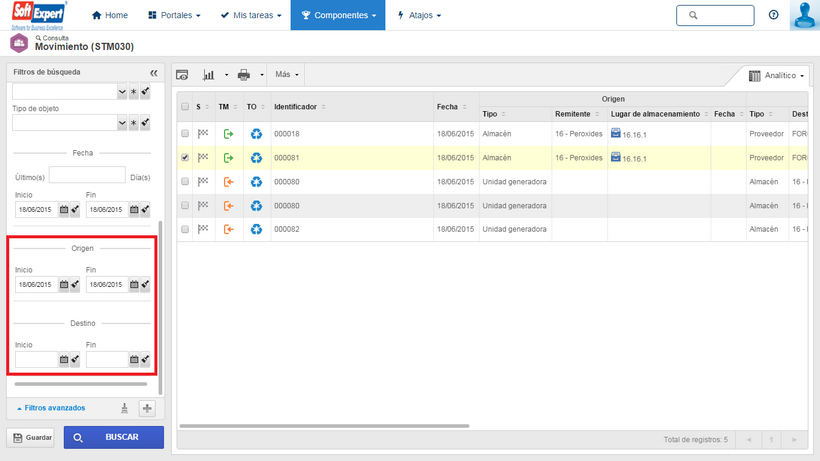Click the Último(s) days input field
Image resolution: width=820 pixels, height=461 pixels.
(x=87, y=175)
